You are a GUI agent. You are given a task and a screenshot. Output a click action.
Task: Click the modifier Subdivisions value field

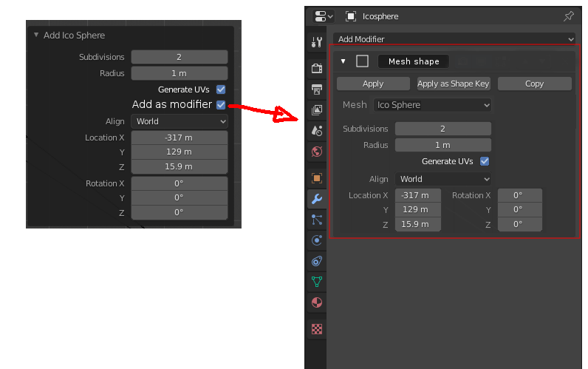[x=443, y=129]
